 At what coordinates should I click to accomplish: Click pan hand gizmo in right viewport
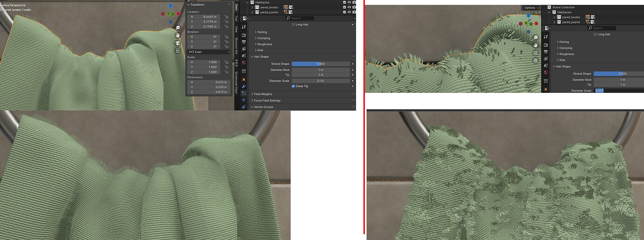(x=536, y=45)
